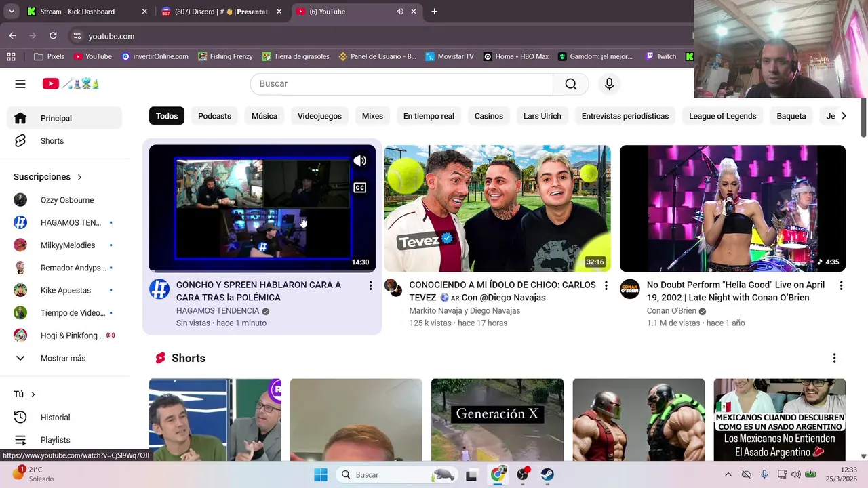The image size is (868, 488).
Task: Open the browser apps grid shortcut
Action: click(x=11, y=56)
